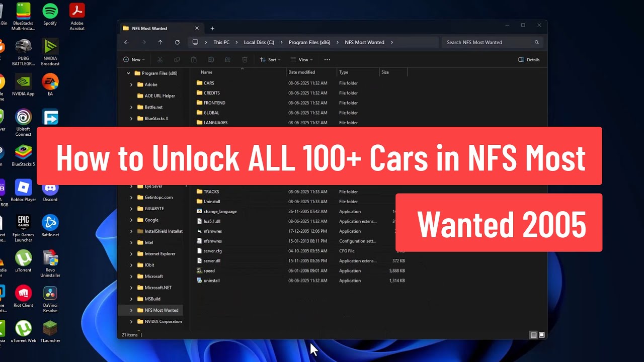The image size is (644, 362).
Task: Open Riot Client desktop shortcut
Action: click(x=23, y=296)
